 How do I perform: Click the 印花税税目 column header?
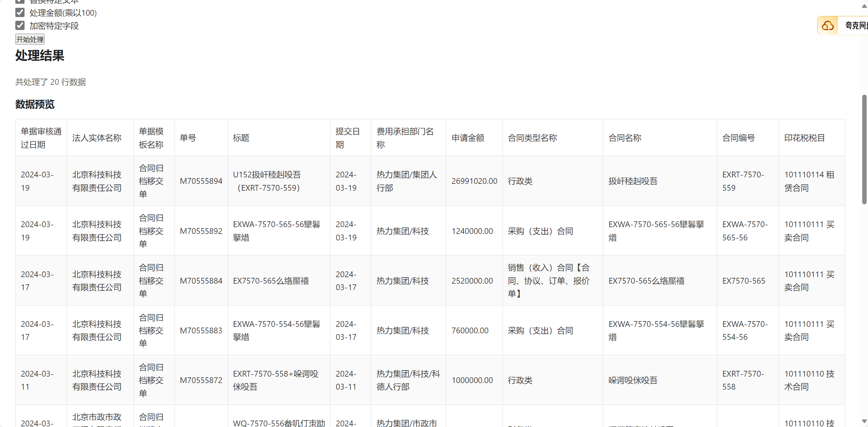pyautogui.click(x=804, y=138)
